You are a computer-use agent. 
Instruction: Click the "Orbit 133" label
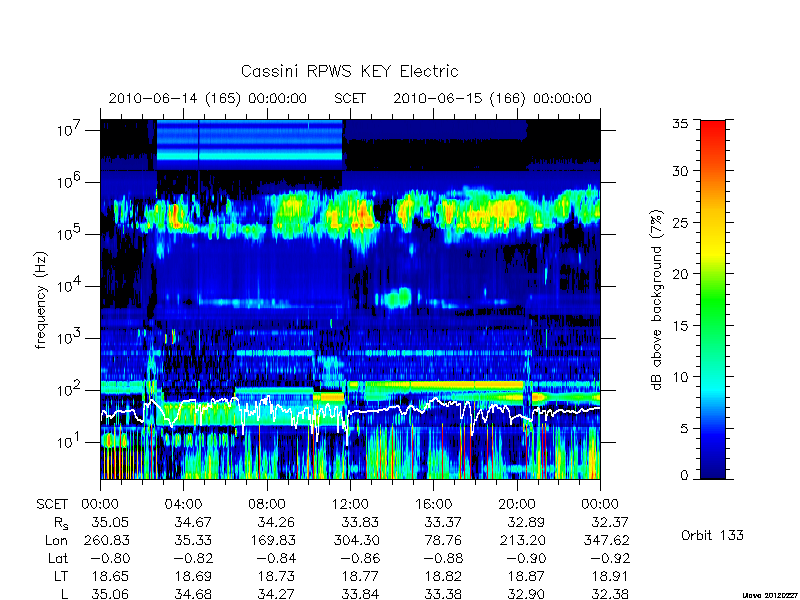tap(712, 535)
